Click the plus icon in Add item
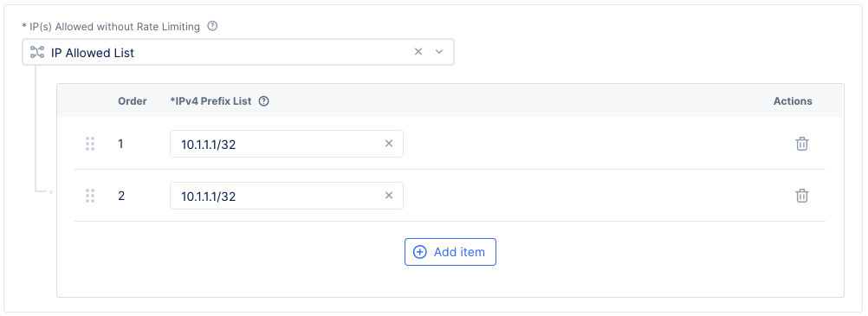This screenshot has height=316, width=868. tap(420, 252)
